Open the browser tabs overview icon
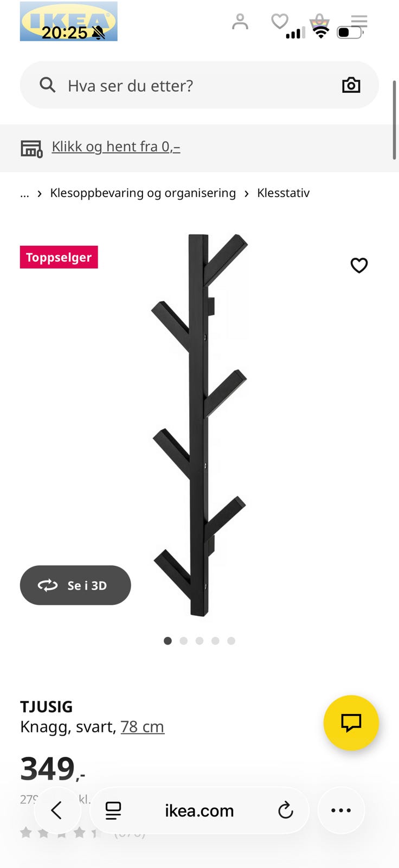The height and width of the screenshot is (868, 399). click(x=113, y=810)
